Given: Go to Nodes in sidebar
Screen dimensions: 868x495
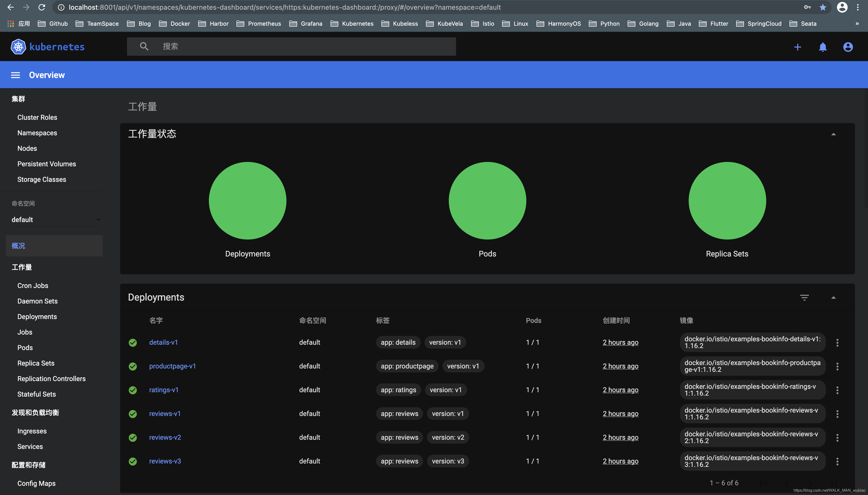Looking at the screenshot, I should (x=27, y=149).
